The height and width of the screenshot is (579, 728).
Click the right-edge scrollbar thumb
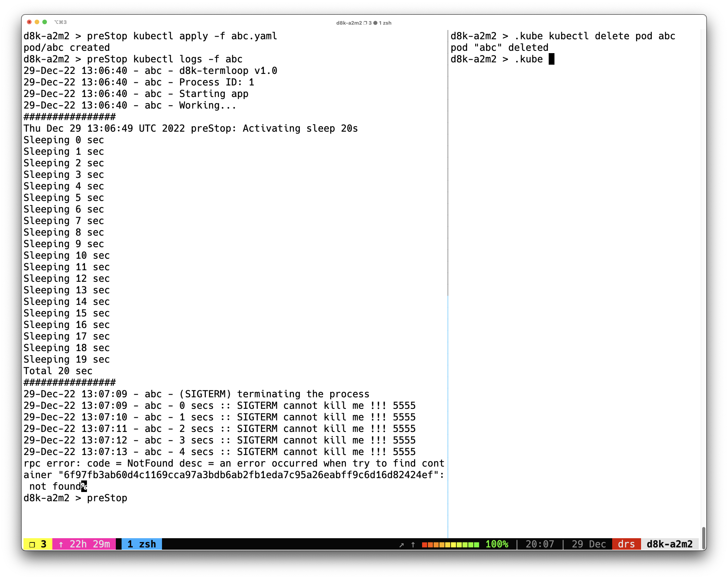click(703, 539)
